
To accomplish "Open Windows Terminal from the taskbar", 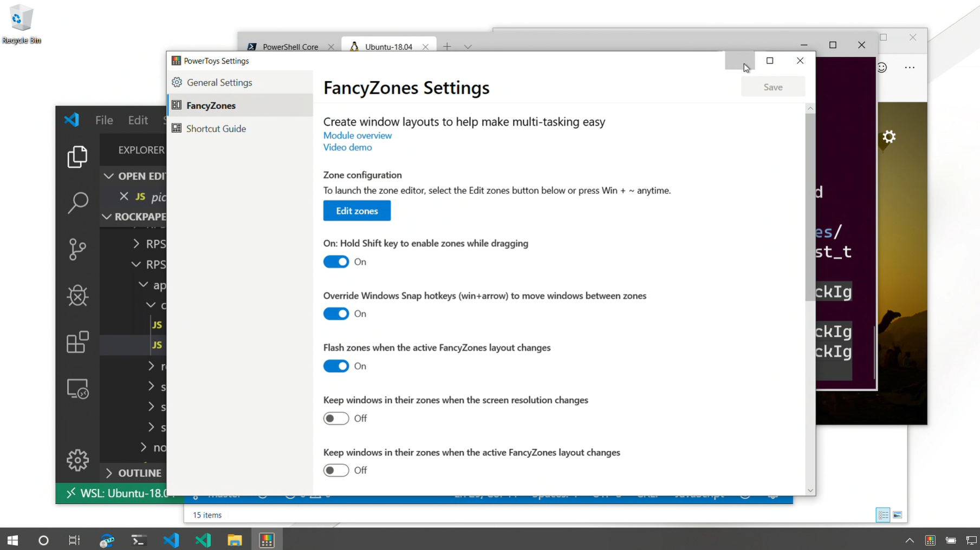I will pyautogui.click(x=138, y=540).
